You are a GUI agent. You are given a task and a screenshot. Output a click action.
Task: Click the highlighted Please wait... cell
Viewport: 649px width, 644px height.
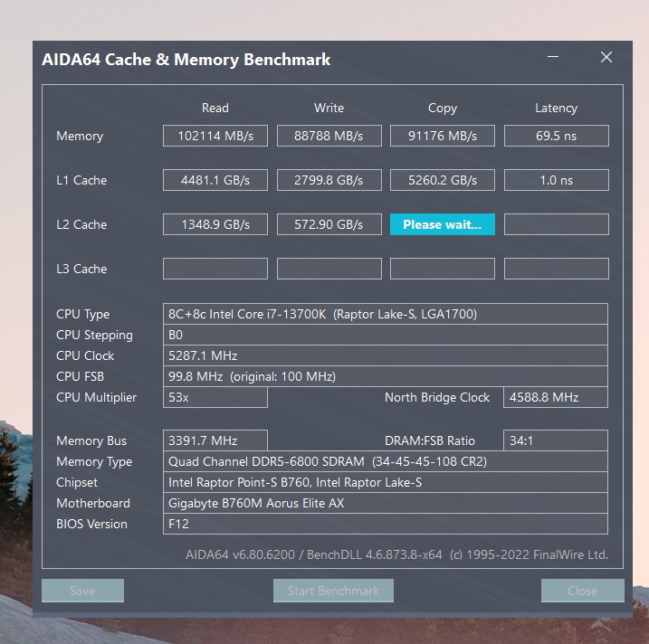tap(443, 224)
